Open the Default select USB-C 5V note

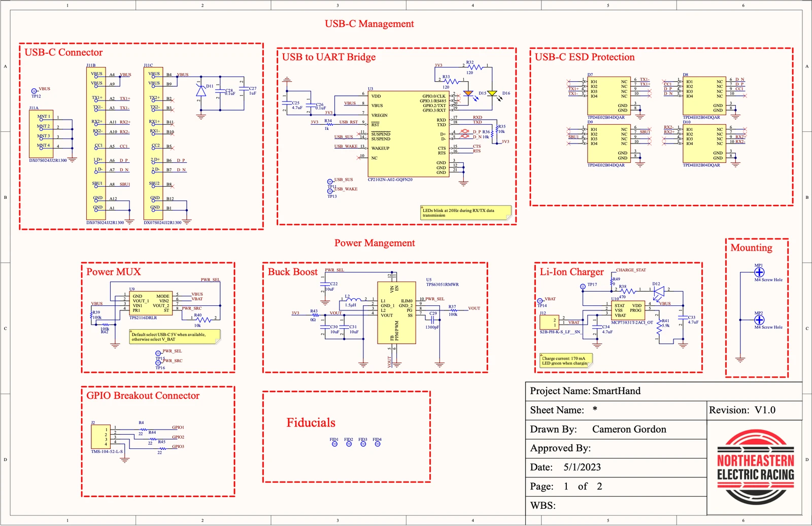click(175, 337)
